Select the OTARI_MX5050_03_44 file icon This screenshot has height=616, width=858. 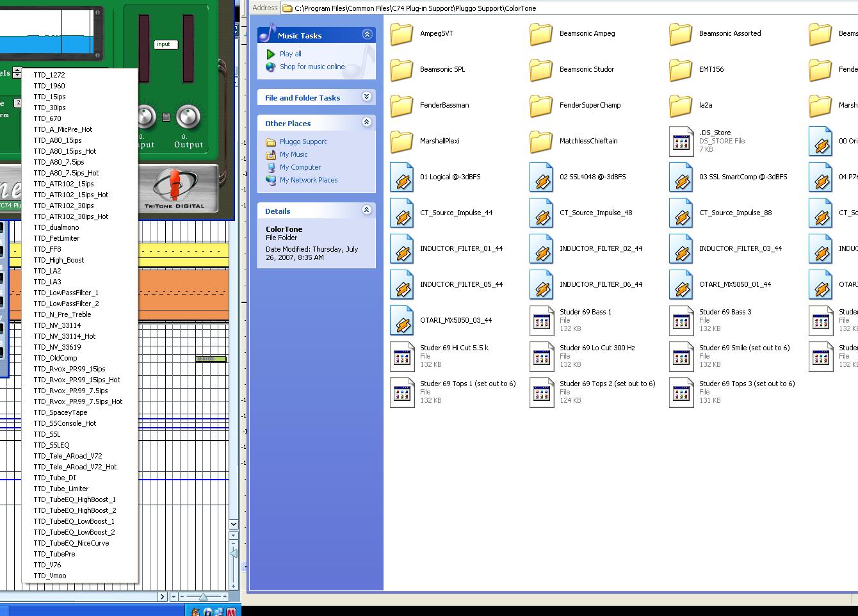[x=402, y=321]
